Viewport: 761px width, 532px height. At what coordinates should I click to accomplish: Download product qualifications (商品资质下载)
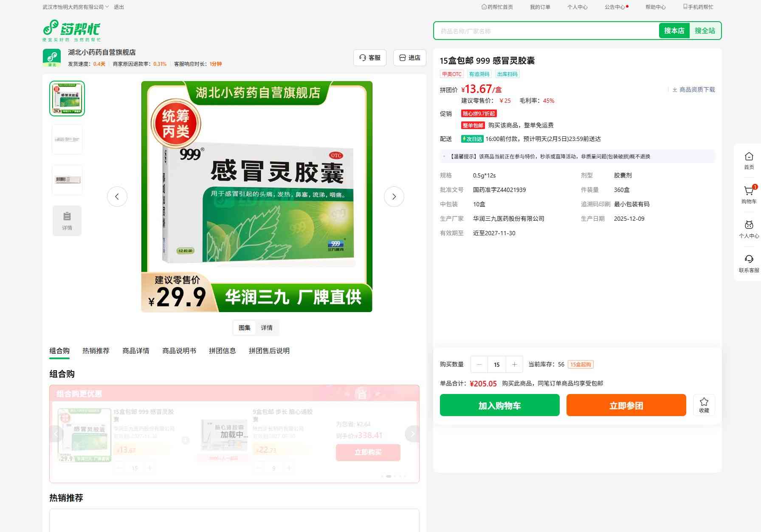click(x=693, y=90)
